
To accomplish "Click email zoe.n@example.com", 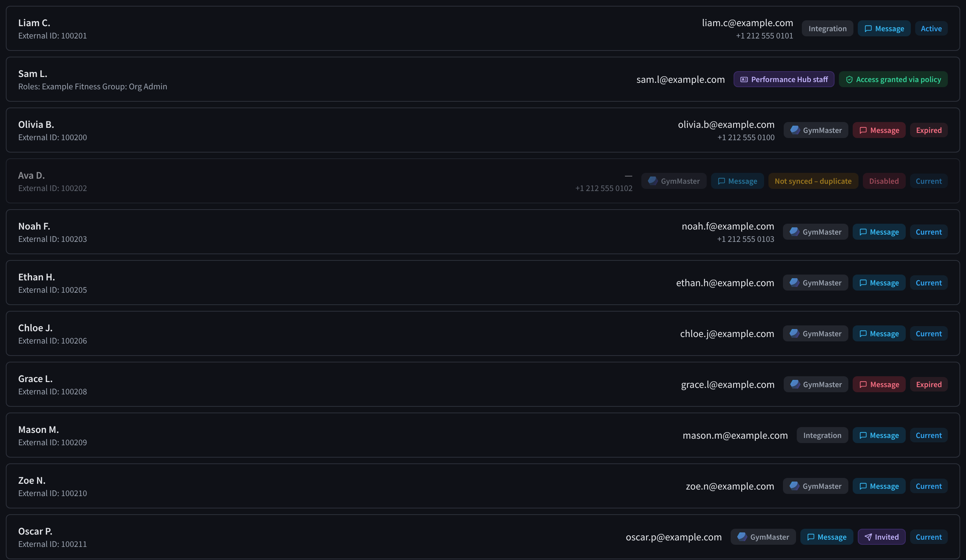I will [x=730, y=486].
